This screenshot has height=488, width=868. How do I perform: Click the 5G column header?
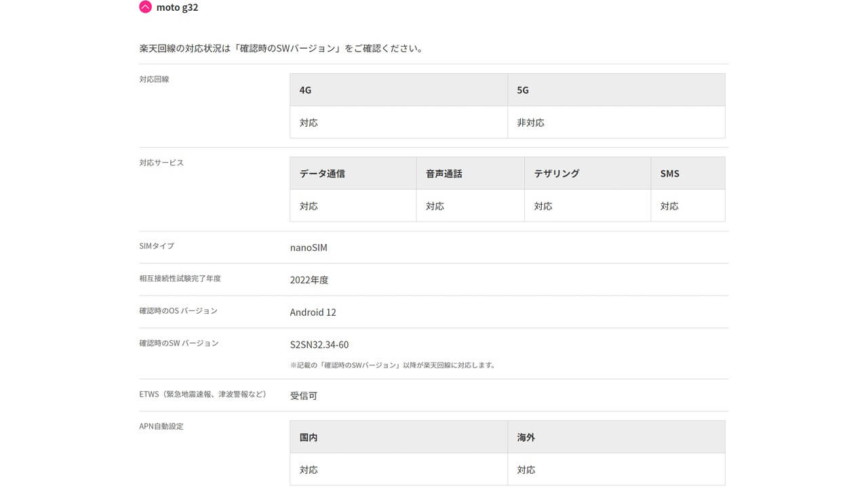click(521, 89)
